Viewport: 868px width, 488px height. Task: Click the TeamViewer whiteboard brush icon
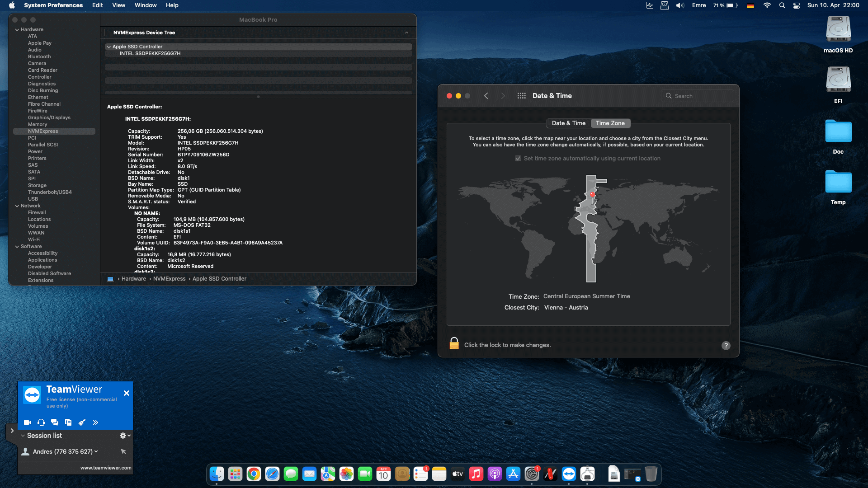[x=82, y=422]
